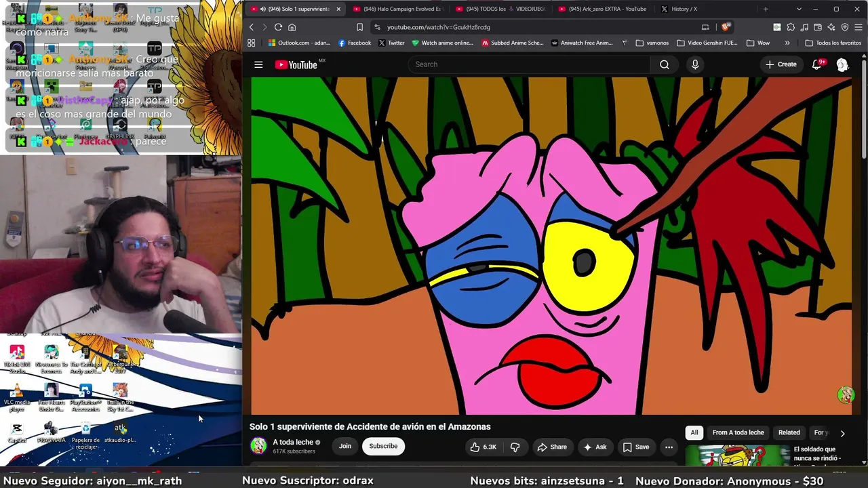
Task: Open more actions ellipsis under video
Action: [x=669, y=447]
